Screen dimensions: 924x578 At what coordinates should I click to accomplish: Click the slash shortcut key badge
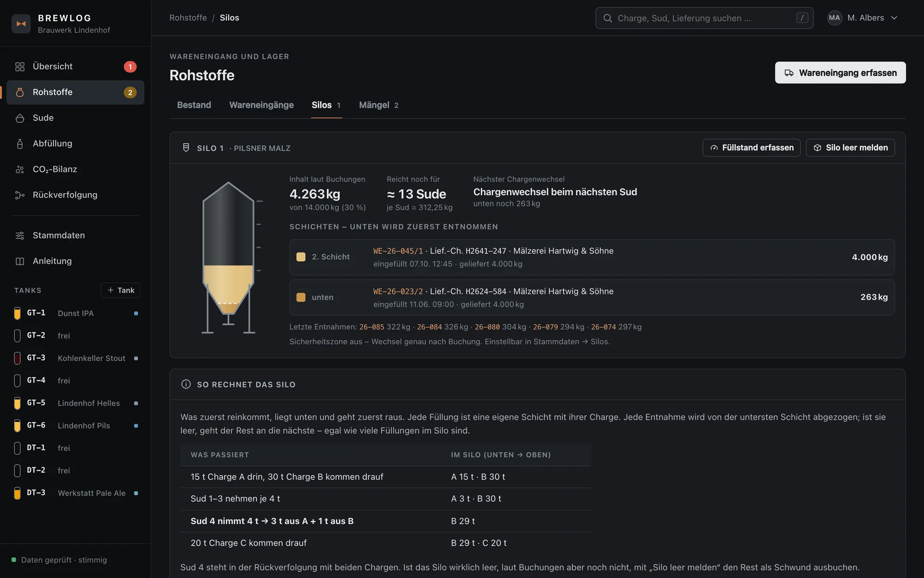pos(802,18)
